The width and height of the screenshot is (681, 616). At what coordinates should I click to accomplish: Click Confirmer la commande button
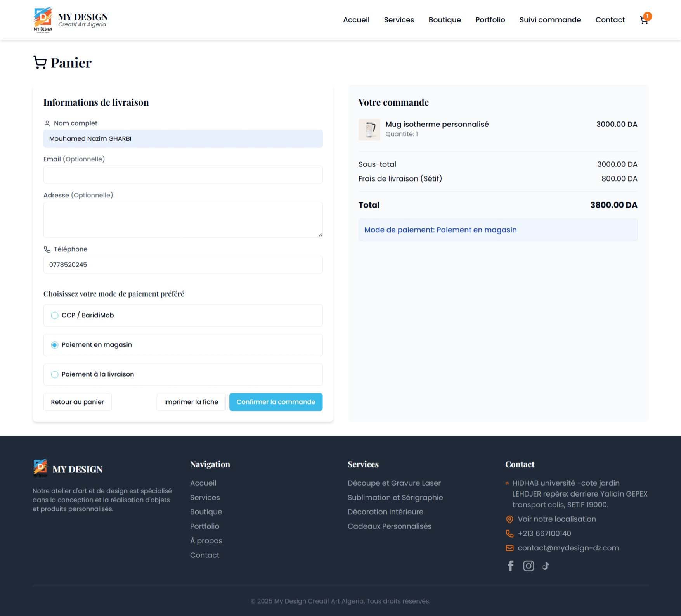(x=276, y=402)
